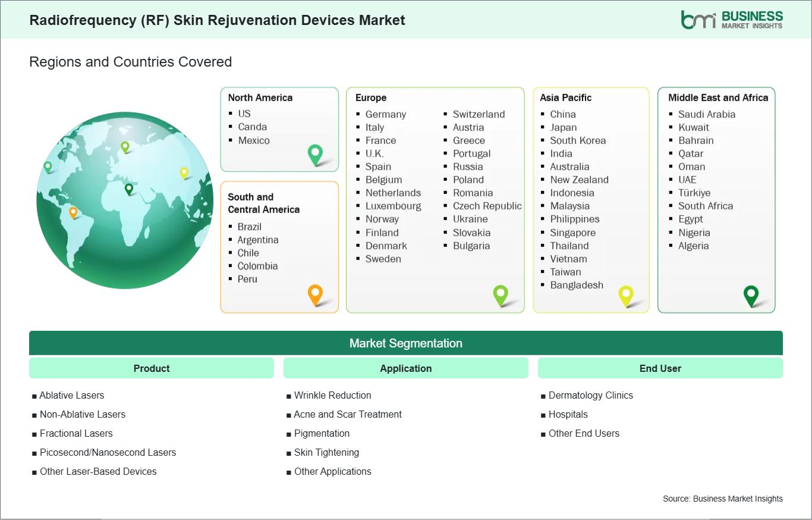Click 'South Africa' in country list
Screen dimensions: 812x520
pyautogui.click(x=706, y=206)
